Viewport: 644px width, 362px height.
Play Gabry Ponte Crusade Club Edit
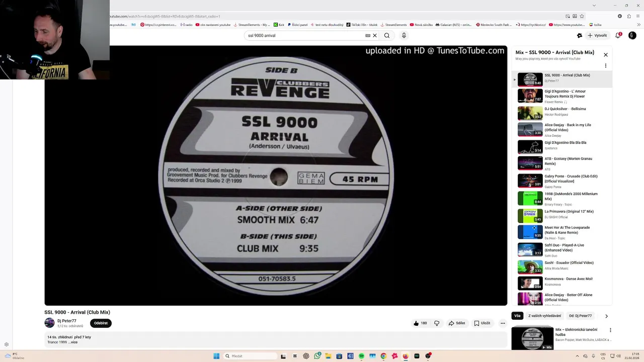point(562,181)
